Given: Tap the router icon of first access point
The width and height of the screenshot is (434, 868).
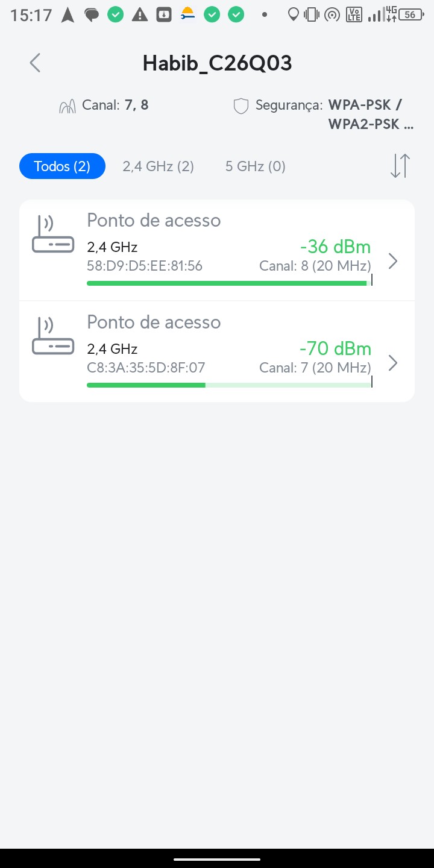Looking at the screenshot, I should (53, 234).
